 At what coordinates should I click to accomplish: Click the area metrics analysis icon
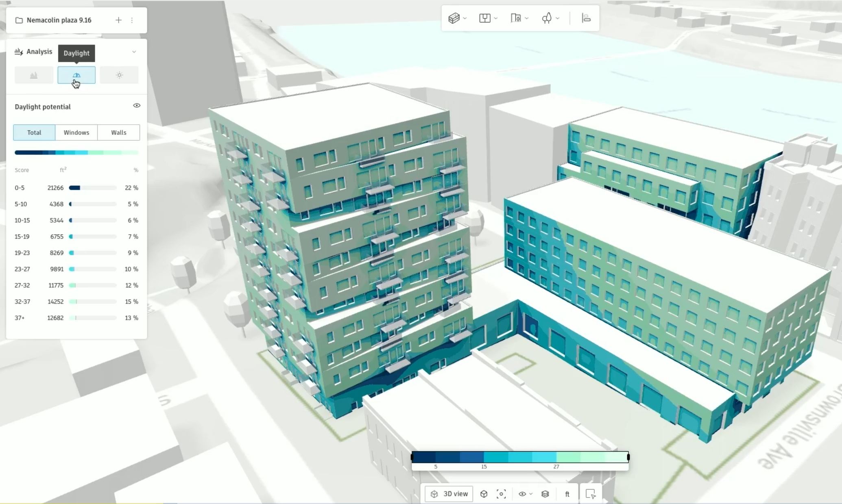tap(34, 75)
